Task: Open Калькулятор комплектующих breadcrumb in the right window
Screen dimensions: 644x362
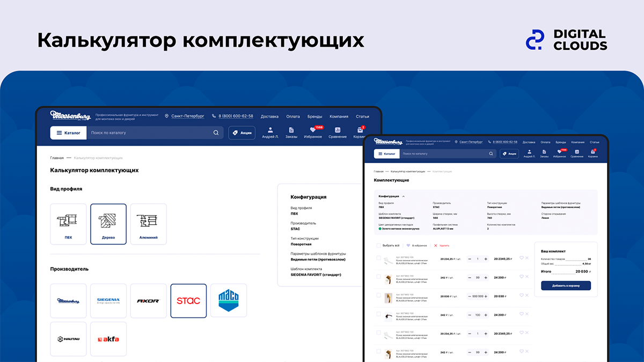Action: click(408, 171)
